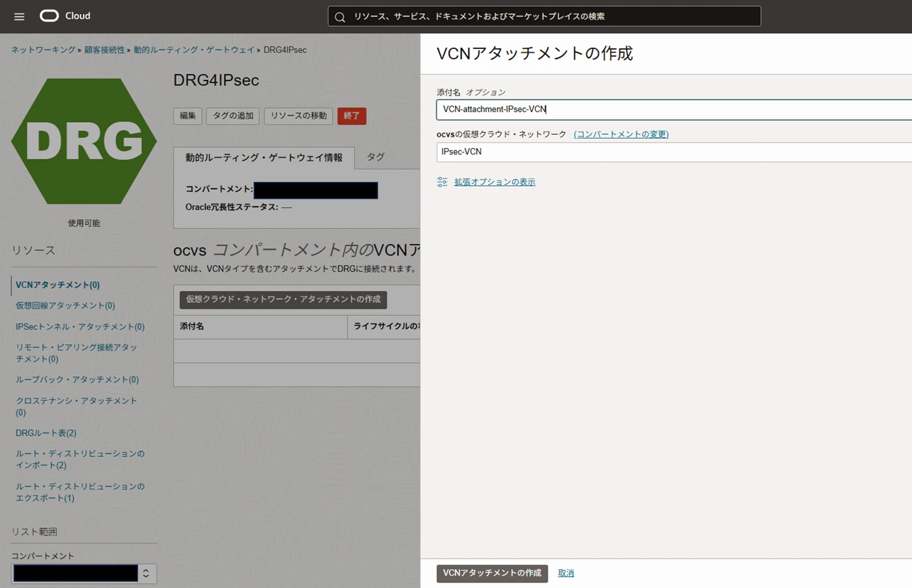
Task: Click 仮想クラウド・ネットワーク・アタッチメントの作成 button
Action: point(283,299)
